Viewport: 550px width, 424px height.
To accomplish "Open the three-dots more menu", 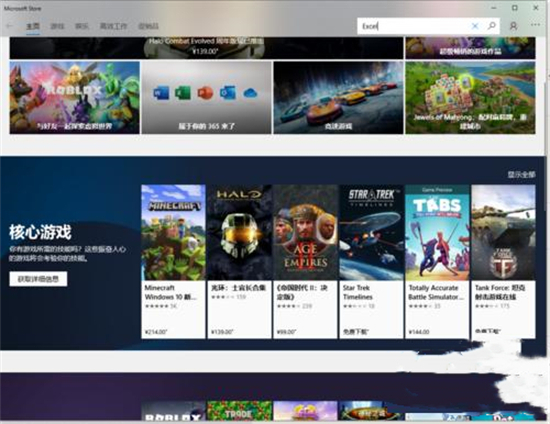I will (535, 25).
